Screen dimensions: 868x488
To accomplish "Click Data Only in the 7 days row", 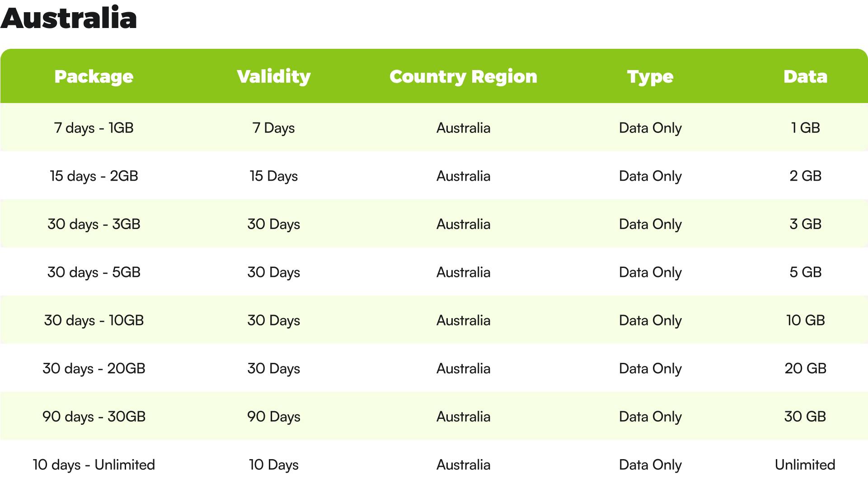I will [x=650, y=127].
